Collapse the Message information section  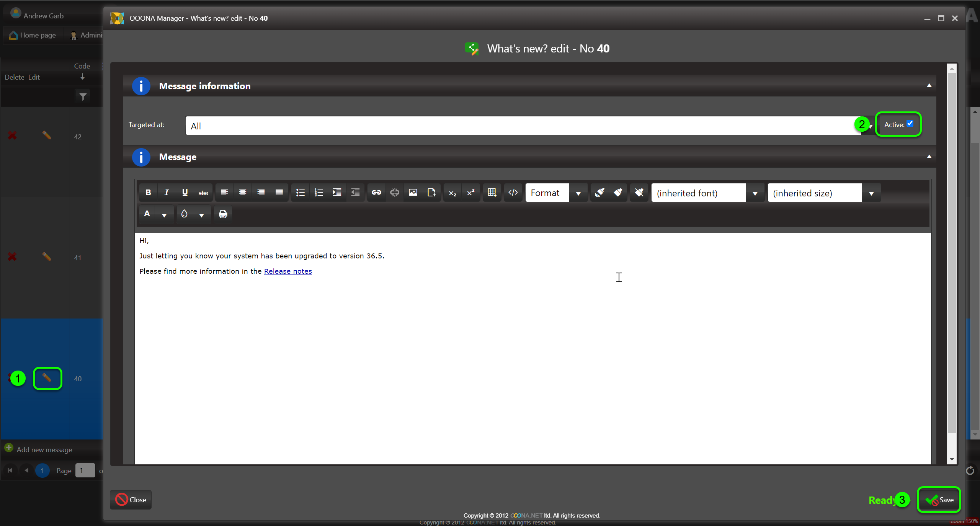coord(929,86)
